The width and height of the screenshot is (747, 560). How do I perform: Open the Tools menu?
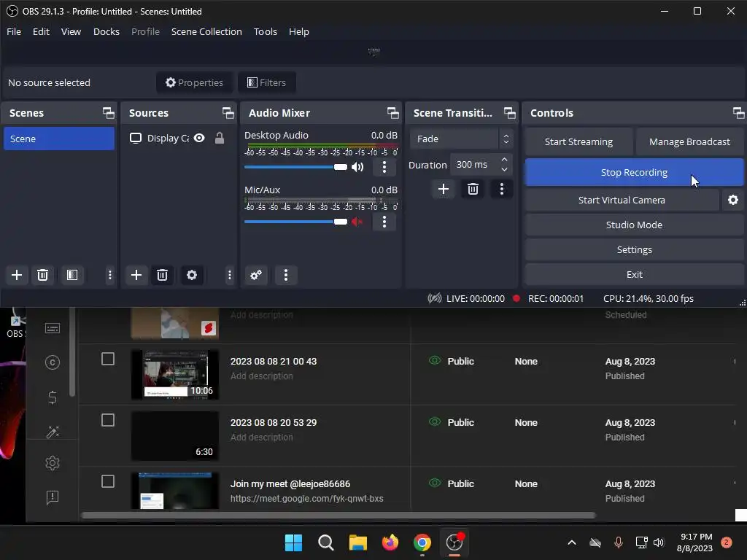click(x=266, y=31)
